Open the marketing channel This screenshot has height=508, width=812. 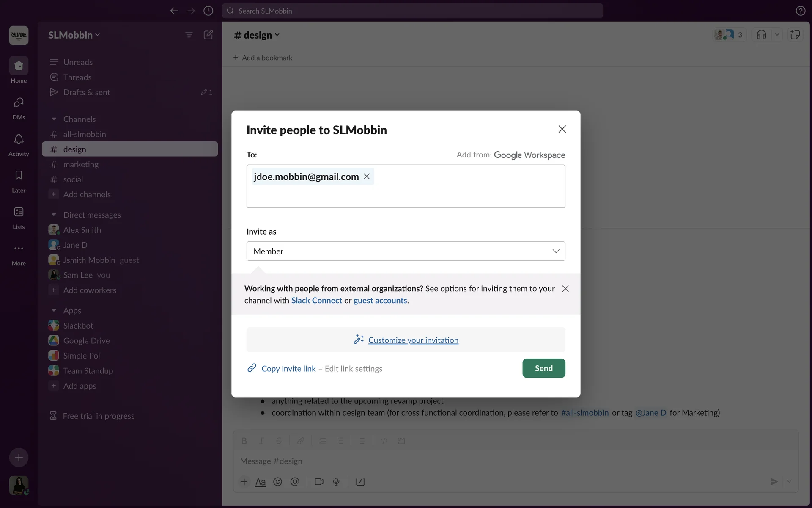point(81,164)
